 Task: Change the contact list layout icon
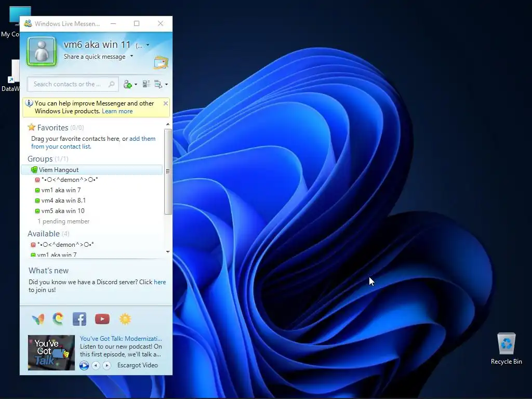tap(146, 84)
